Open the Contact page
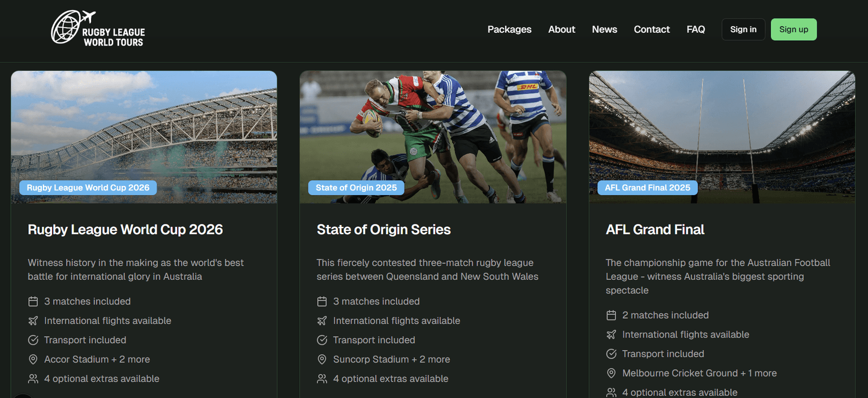868x398 pixels. 652,29
